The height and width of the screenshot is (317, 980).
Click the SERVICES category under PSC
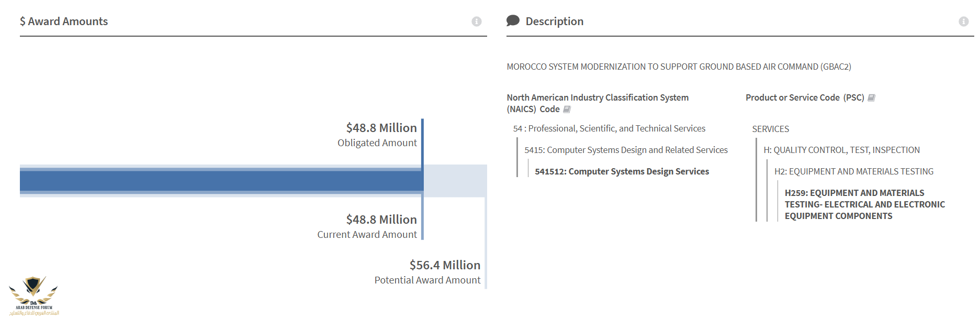tap(770, 129)
